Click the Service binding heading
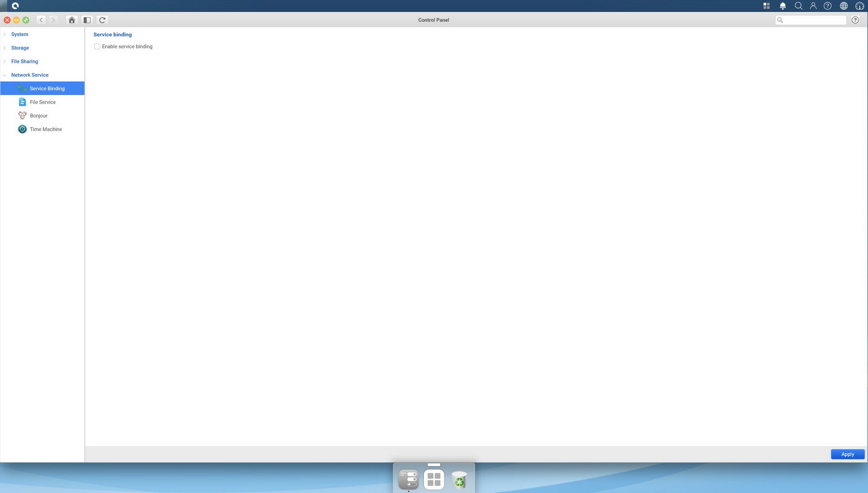Image resolution: width=868 pixels, height=493 pixels. click(x=113, y=34)
